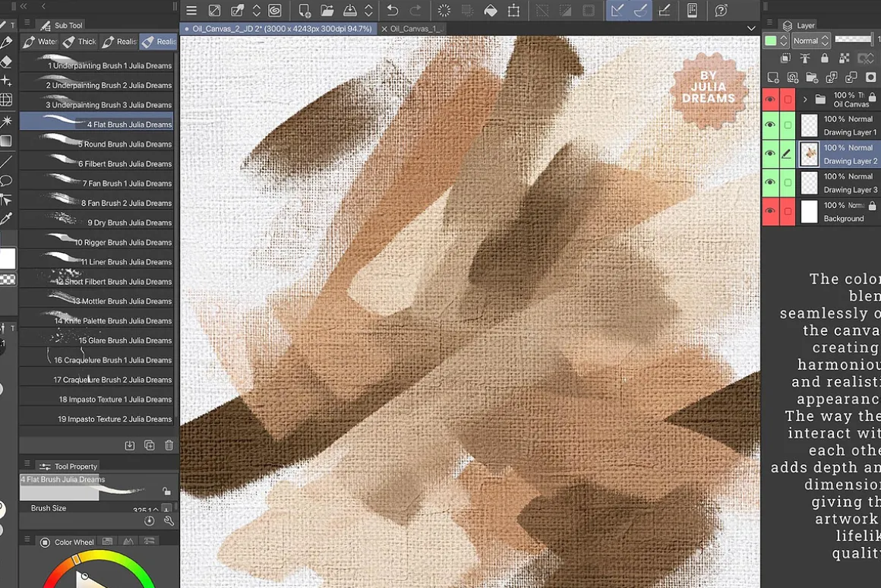Image resolution: width=881 pixels, height=588 pixels.
Task: Select the Lasso selection tool
Action: tap(6, 181)
